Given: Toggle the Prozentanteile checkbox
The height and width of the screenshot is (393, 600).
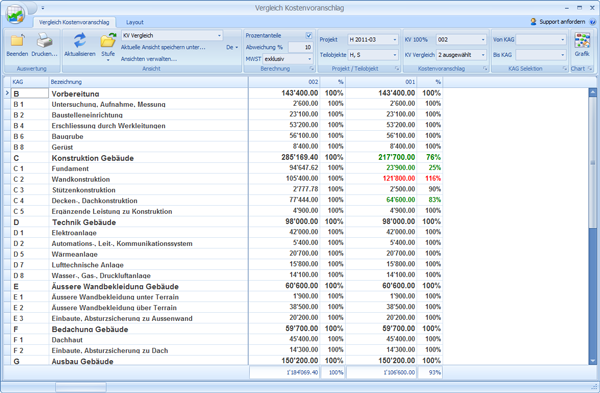Looking at the screenshot, I should coord(309,35).
